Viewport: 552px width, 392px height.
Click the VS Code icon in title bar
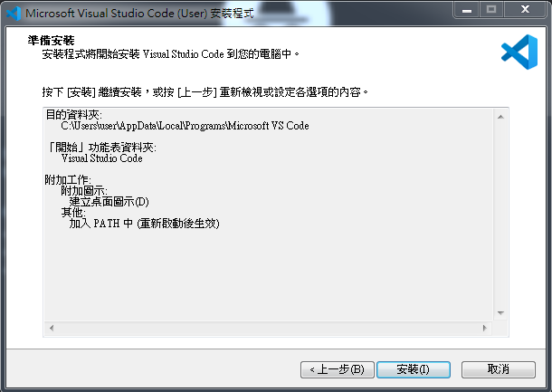(14, 14)
